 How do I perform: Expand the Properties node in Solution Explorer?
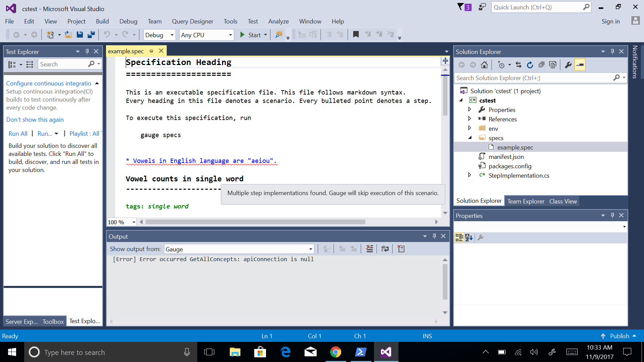click(470, 109)
